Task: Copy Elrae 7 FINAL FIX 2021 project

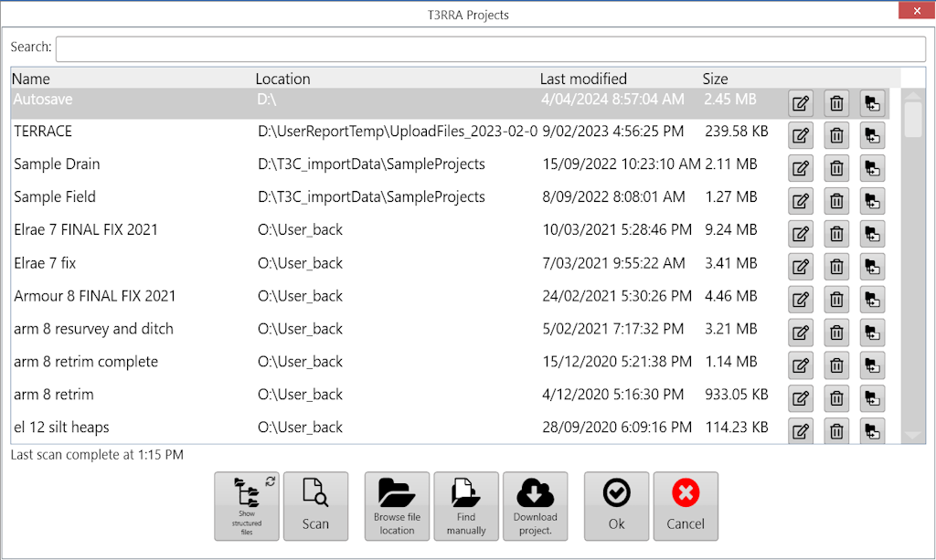Action: tap(872, 234)
